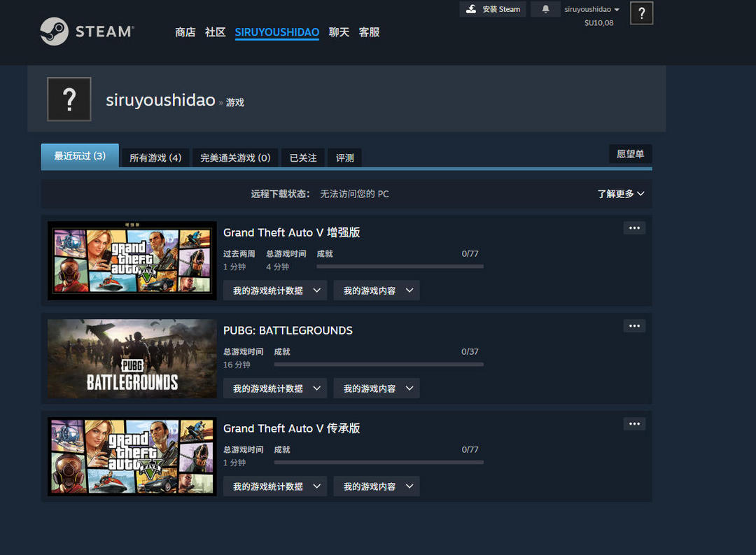
Task: Switch to the 完美通关游戏 (0) tab
Action: 235,157
